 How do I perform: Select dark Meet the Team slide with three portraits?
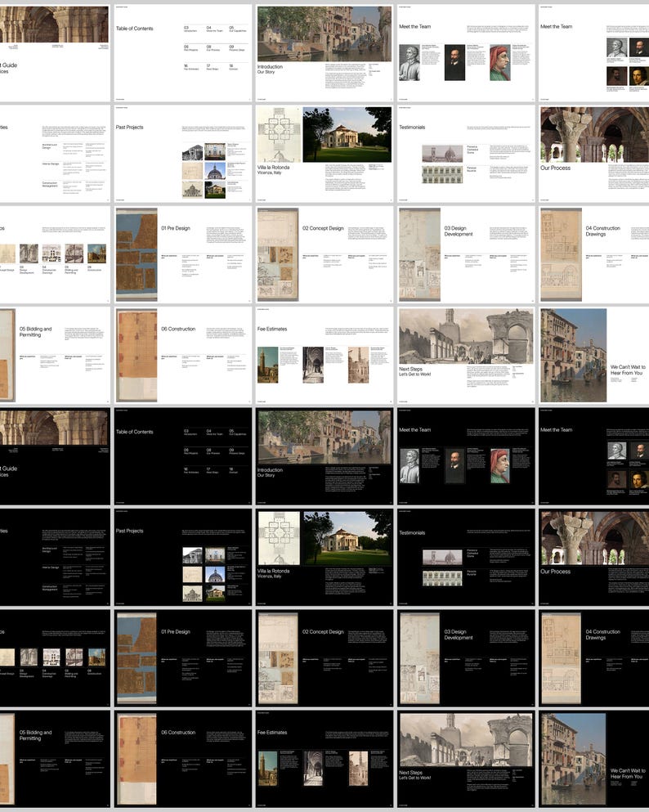466,456
